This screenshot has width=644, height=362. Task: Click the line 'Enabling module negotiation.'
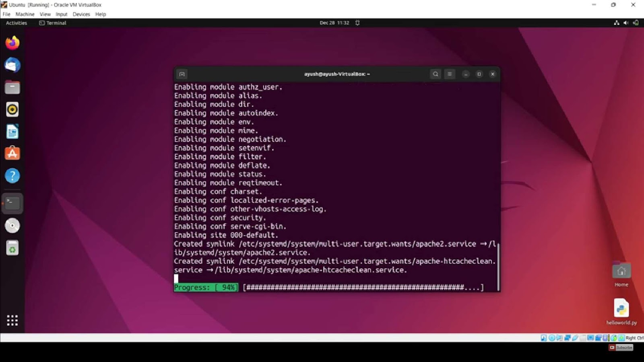[x=230, y=139]
